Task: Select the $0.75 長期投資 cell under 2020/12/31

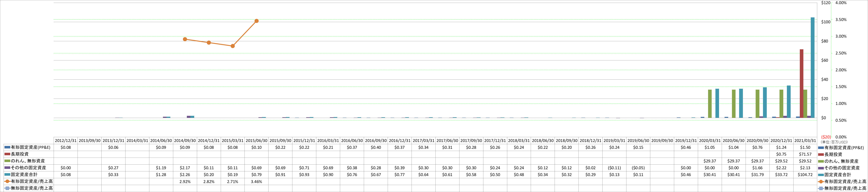Action: (x=781, y=154)
